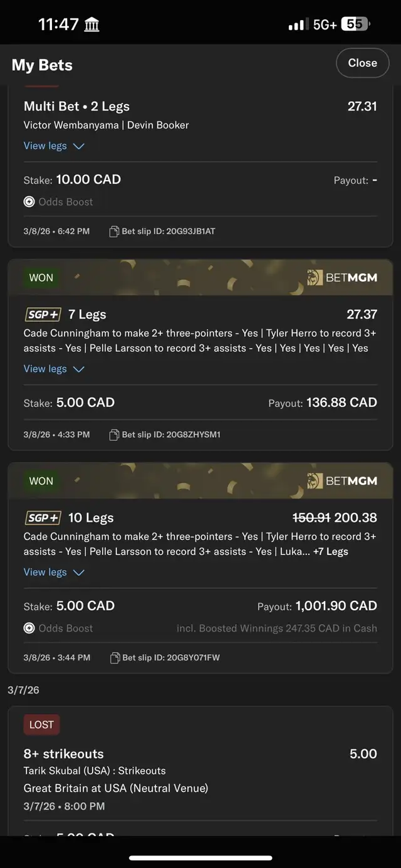Screen dimensions: 401x868
Task: Open Bet slip ID 20G8ZHYSM1 link text
Action: click(172, 434)
